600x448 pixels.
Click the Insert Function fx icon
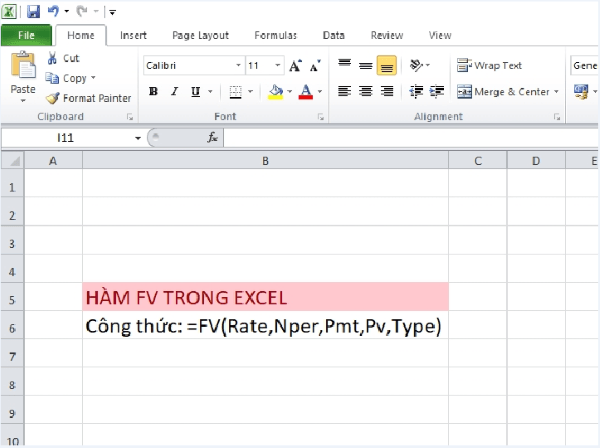(212, 137)
